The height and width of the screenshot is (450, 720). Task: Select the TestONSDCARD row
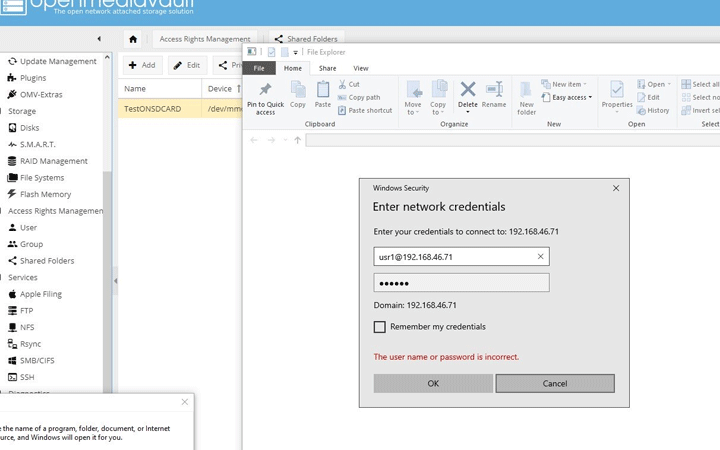tap(180, 109)
